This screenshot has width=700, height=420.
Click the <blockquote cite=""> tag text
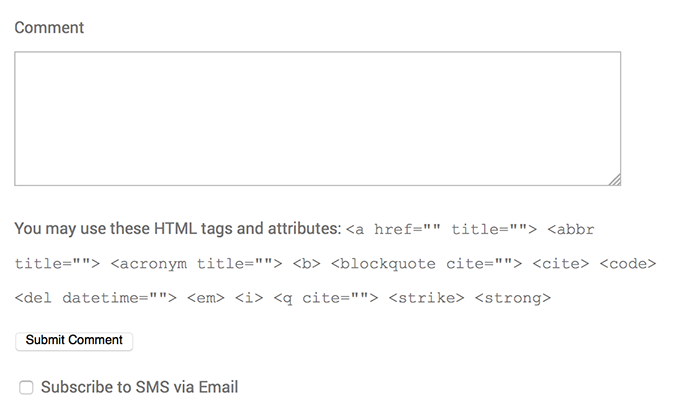pyautogui.click(x=426, y=264)
